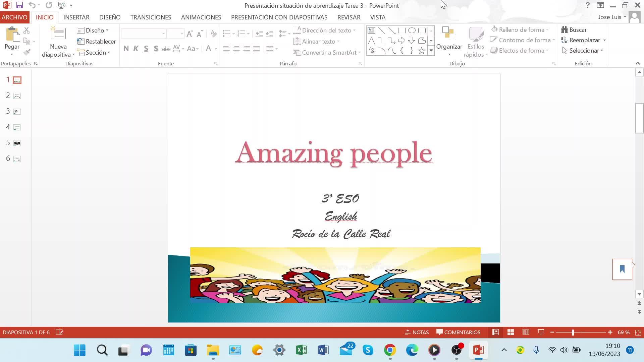The image size is (644, 362).
Task: Open reading view from status bar
Action: pyautogui.click(x=526, y=332)
